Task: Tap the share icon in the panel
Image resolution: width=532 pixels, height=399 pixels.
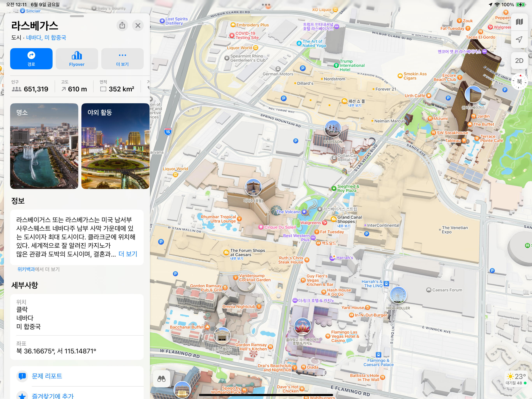Action: tap(122, 25)
